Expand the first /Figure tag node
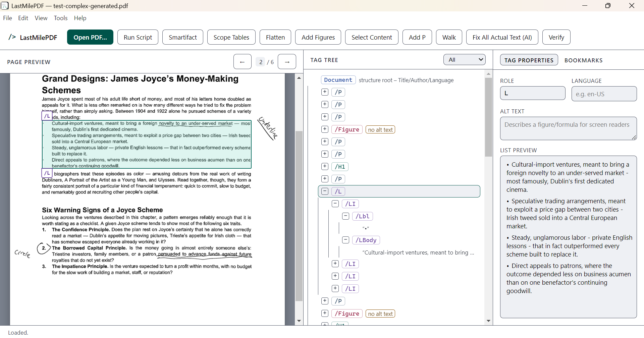The image size is (644, 338). (x=325, y=129)
